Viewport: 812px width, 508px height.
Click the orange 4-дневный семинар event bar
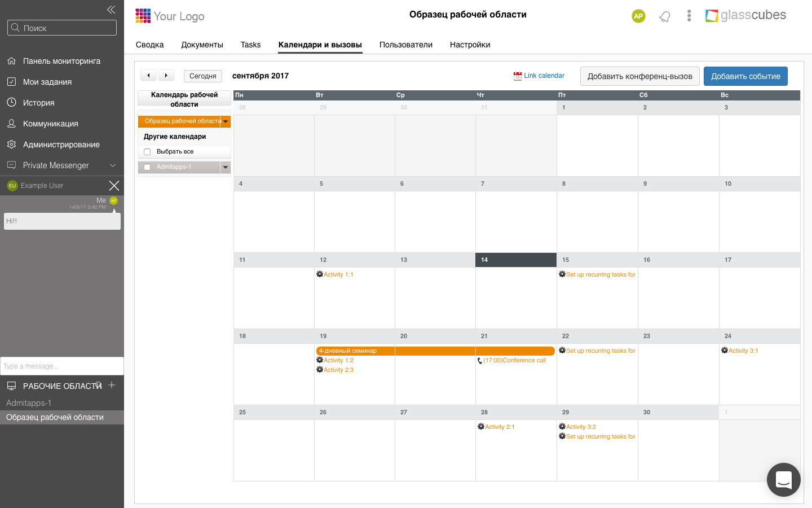[x=435, y=351]
